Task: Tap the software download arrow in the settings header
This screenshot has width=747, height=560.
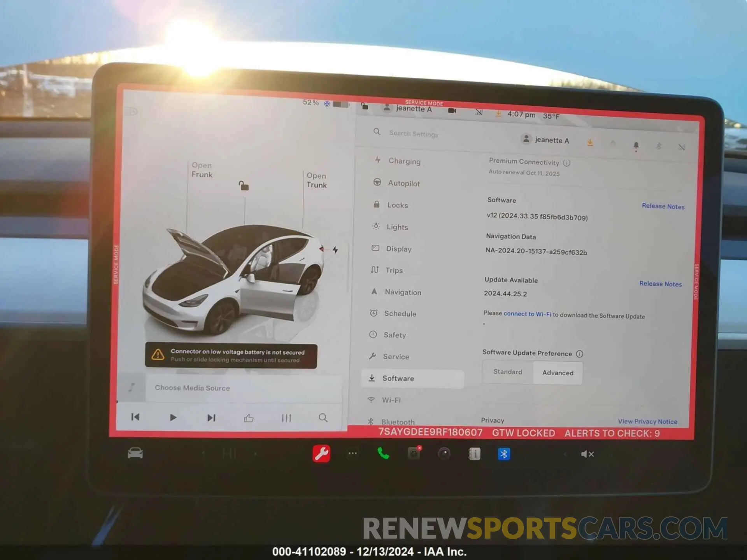Action: 590,143
